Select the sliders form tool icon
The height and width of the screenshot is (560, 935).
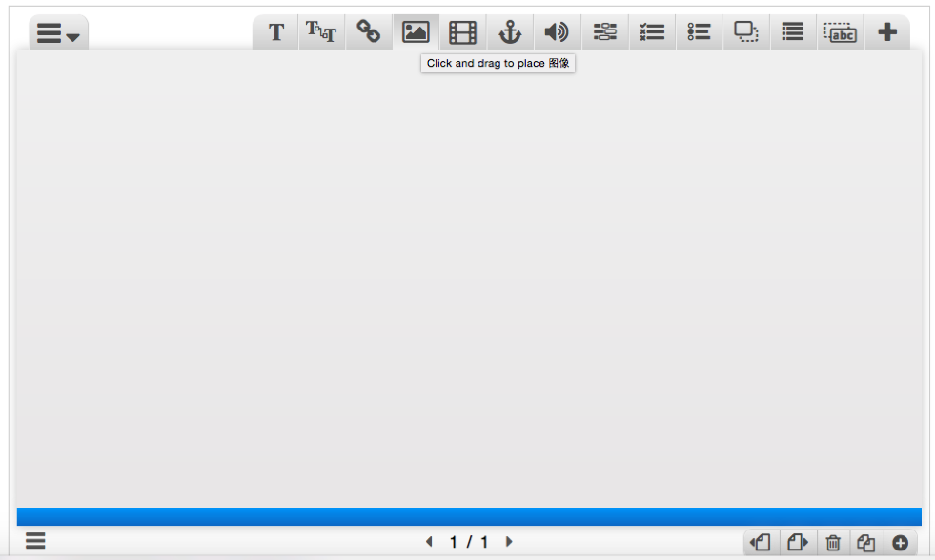pyautogui.click(x=604, y=32)
